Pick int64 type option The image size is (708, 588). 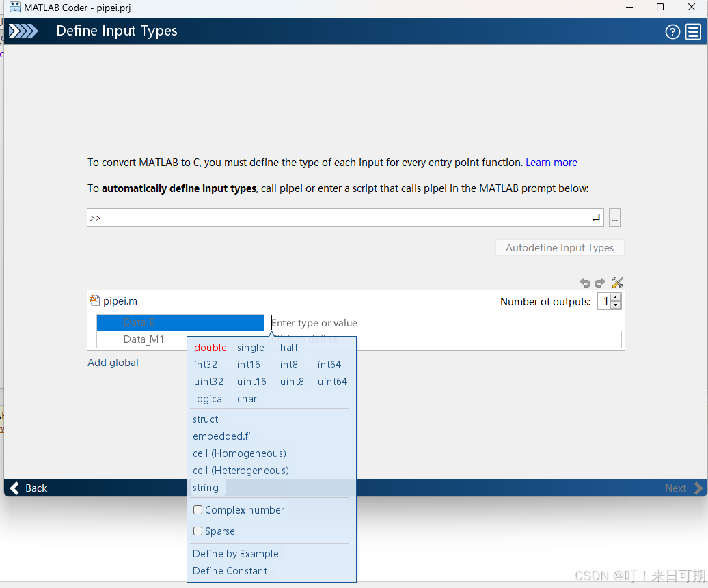tap(329, 365)
